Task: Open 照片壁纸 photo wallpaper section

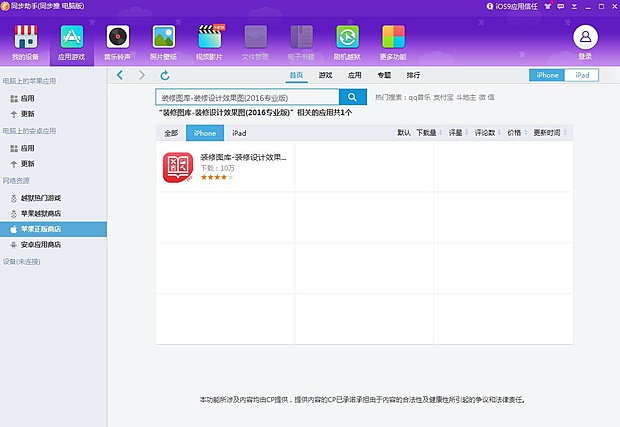Action: click(x=164, y=40)
